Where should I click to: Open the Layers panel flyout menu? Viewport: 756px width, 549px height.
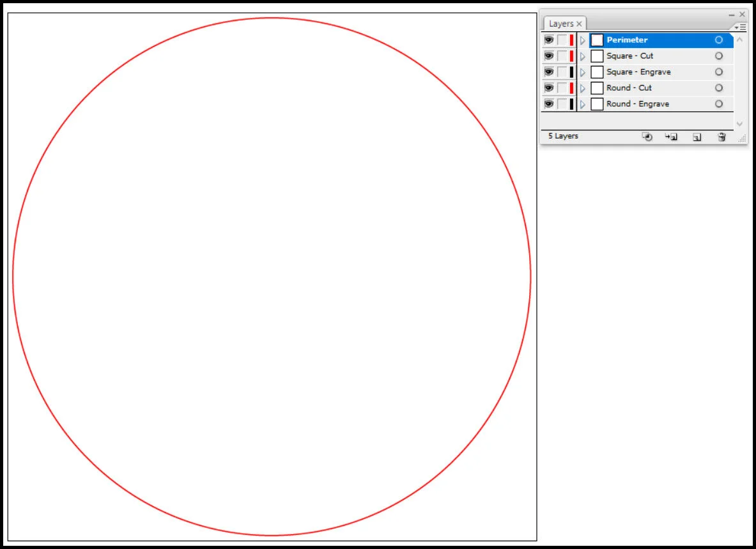[740, 27]
